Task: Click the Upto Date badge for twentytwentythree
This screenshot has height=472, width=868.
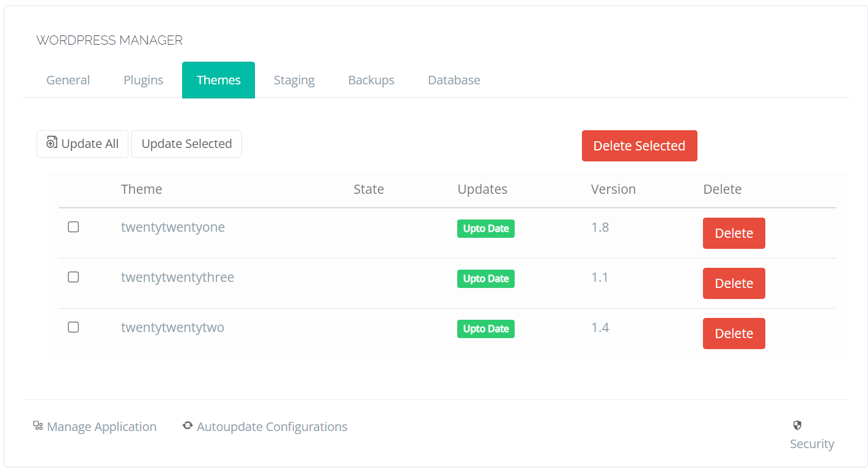Action: coord(486,279)
